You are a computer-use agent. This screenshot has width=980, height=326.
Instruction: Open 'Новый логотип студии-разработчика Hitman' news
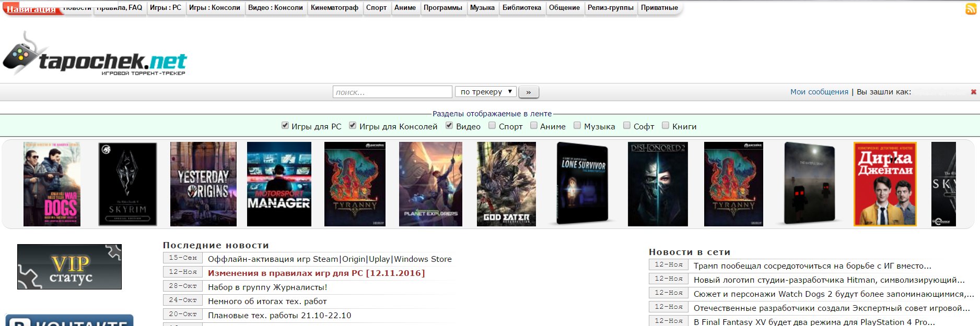point(829,280)
